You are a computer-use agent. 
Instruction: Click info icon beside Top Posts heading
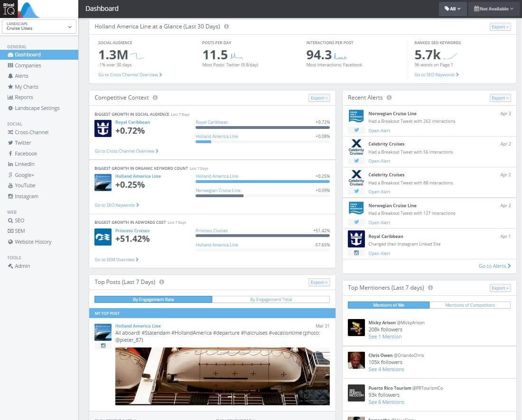tap(162, 282)
